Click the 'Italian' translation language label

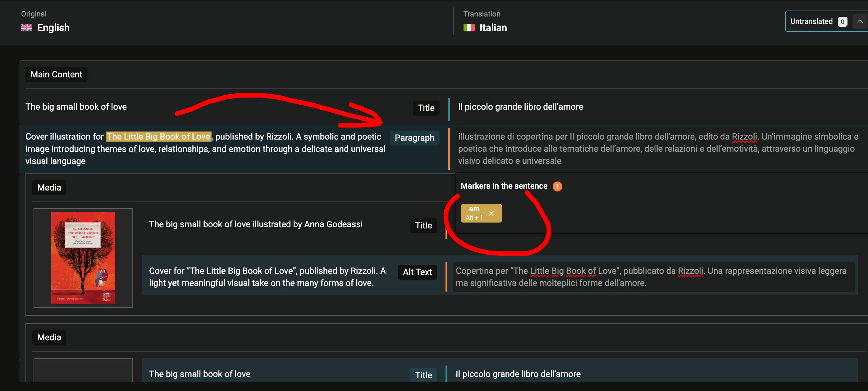tap(493, 28)
